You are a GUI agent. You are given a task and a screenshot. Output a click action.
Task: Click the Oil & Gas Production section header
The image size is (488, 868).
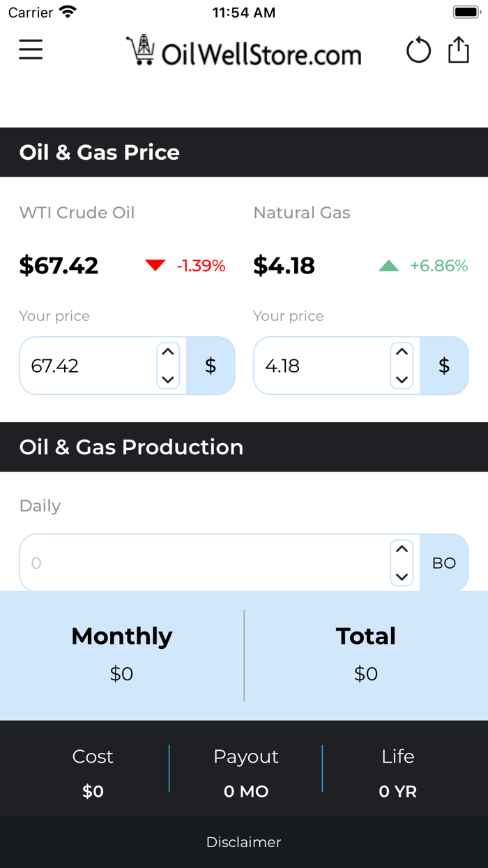pyautogui.click(x=131, y=447)
